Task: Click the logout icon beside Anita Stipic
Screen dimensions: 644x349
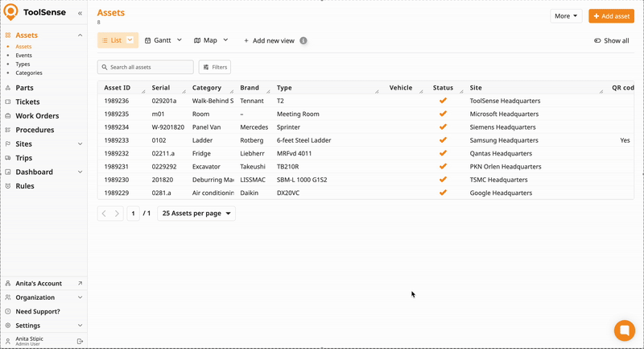Action: click(x=80, y=341)
